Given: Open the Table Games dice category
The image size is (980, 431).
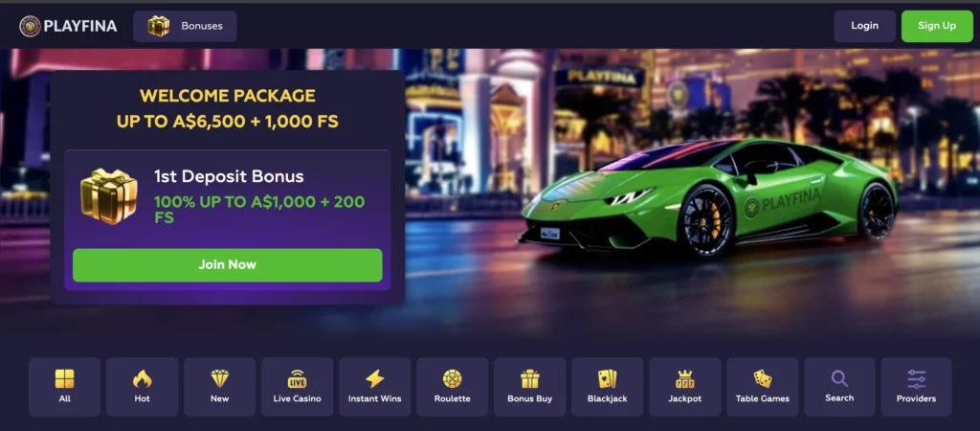Looking at the screenshot, I should pos(763,387).
